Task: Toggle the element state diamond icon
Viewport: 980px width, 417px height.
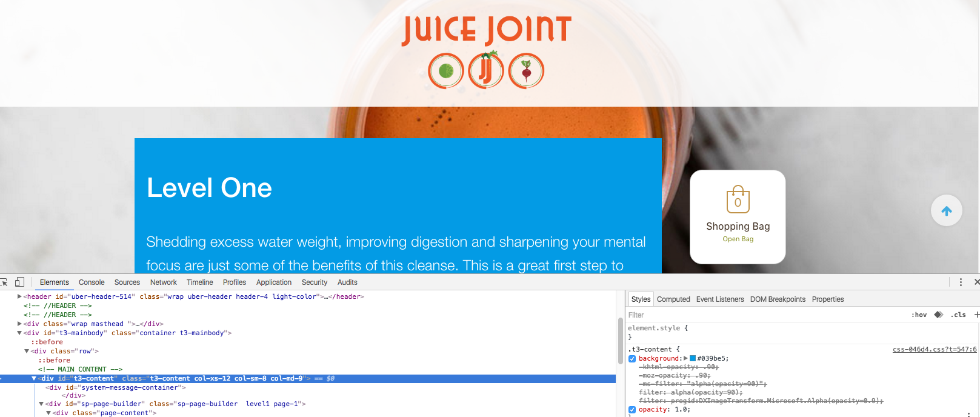Action: [x=939, y=315]
